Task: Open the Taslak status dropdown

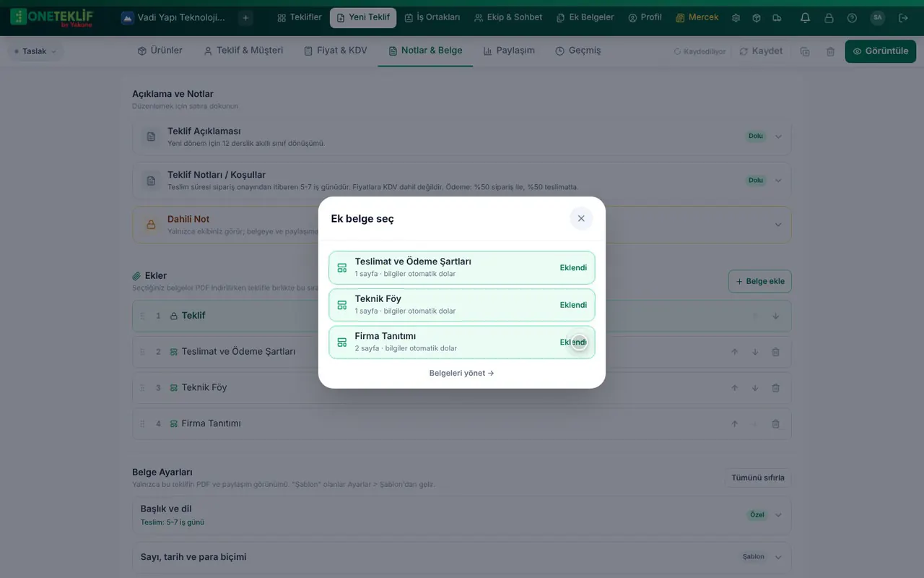Action: (35, 51)
